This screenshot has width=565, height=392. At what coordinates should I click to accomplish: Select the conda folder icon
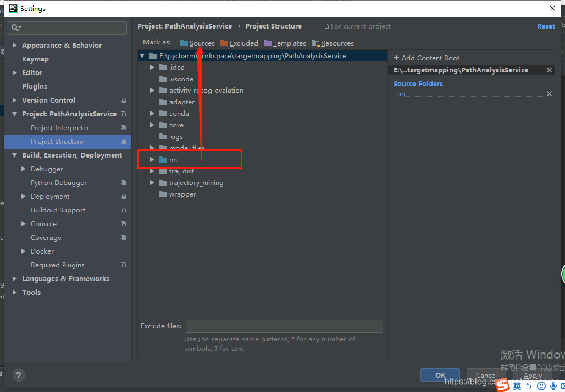point(163,114)
